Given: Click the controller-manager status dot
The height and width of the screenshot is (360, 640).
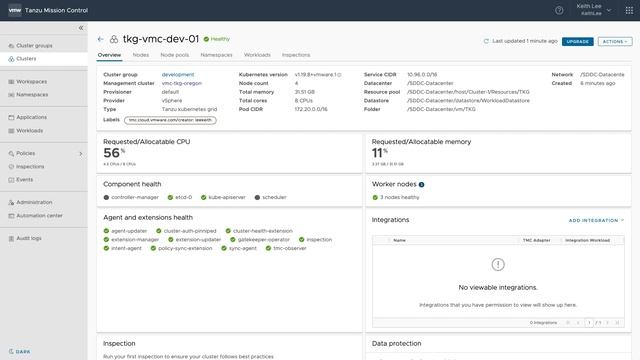Looking at the screenshot, I should 106,198.
